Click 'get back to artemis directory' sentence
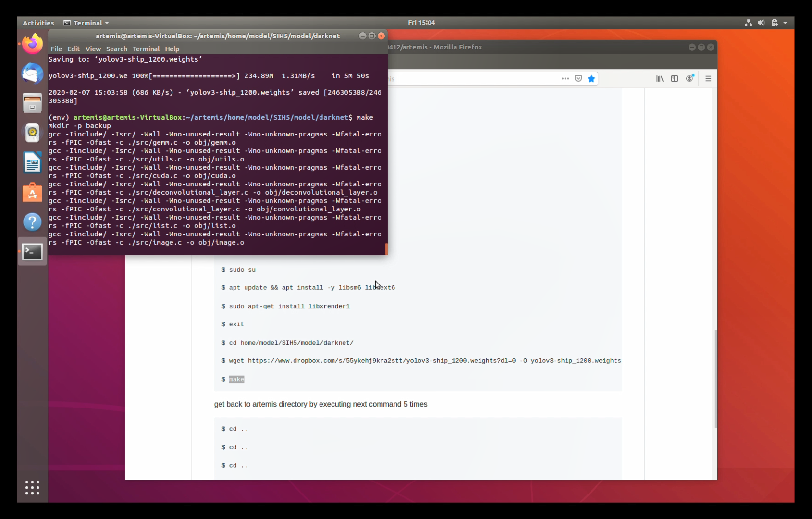 [x=320, y=404]
